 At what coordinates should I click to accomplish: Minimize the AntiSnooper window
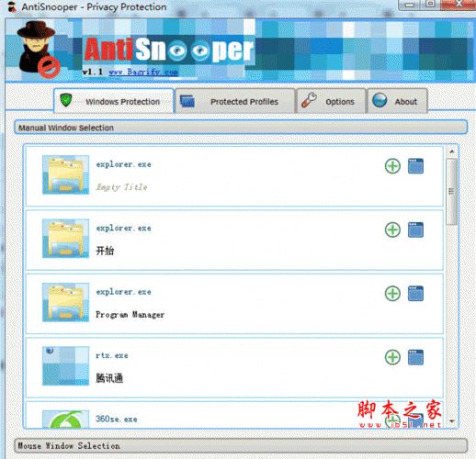(410, 5)
